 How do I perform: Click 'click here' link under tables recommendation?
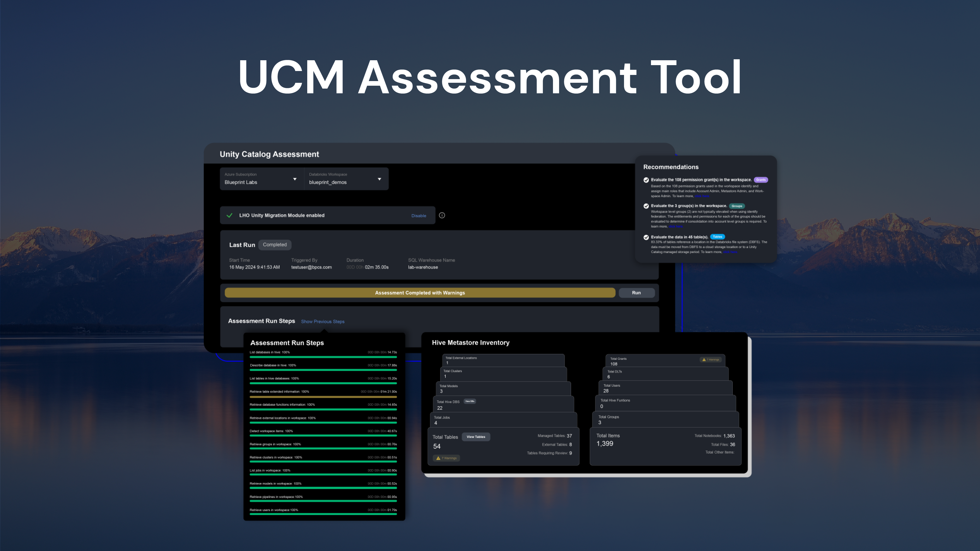(x=730, y=252)
